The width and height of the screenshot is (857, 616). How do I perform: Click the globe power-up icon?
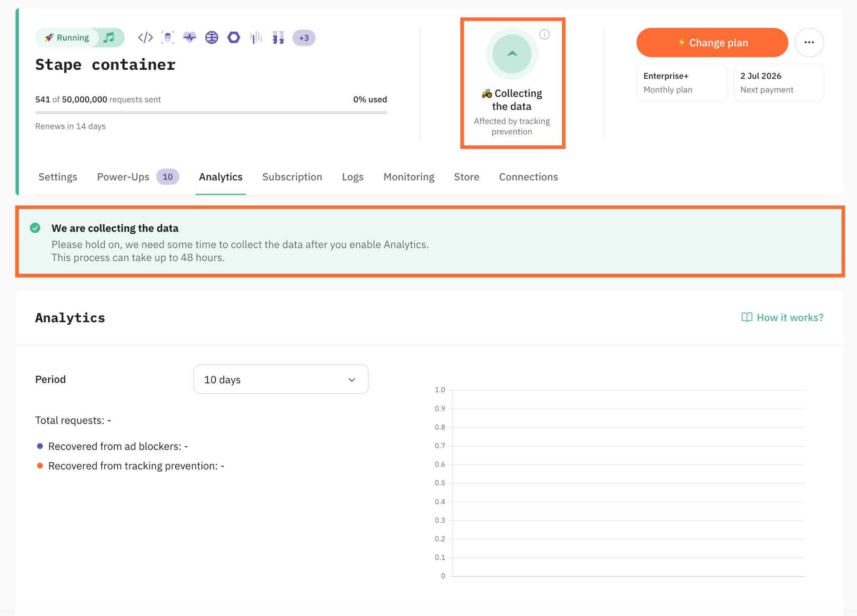pyautogui.click(x=212, y=38)
